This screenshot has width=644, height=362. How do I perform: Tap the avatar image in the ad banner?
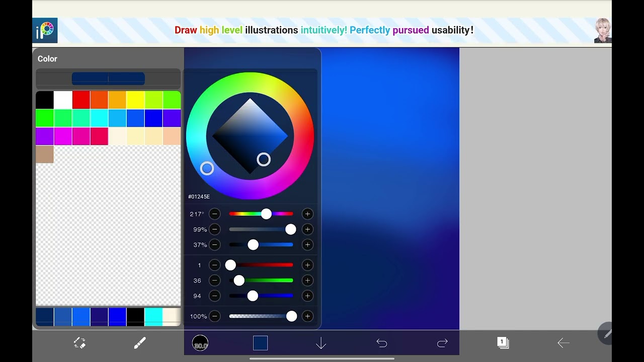[603, 30]
